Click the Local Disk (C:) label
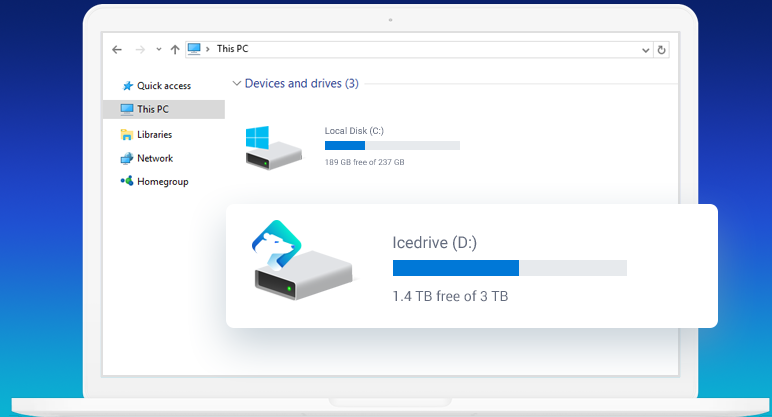This screenshot has width=772, height=417. [354, 130]
